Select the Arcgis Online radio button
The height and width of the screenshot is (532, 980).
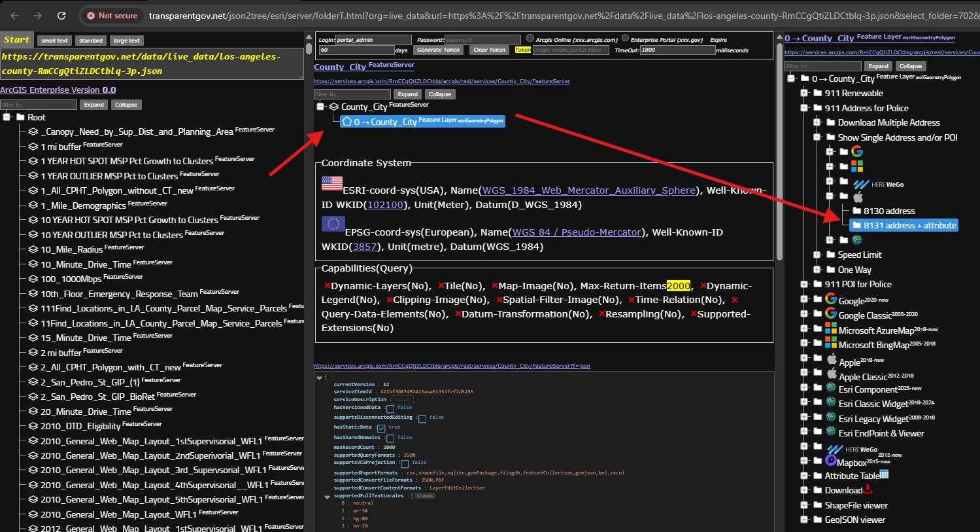(530, 39)
